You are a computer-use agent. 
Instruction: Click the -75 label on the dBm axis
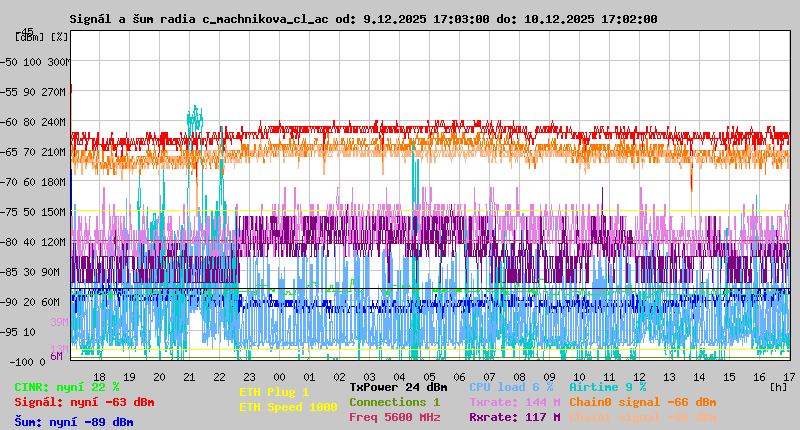click(x=10, y=212)
